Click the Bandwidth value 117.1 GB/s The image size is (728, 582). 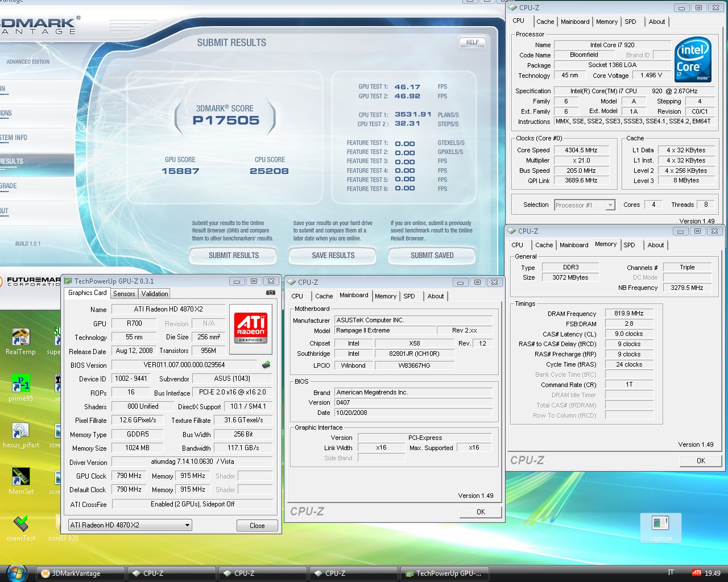243,448
